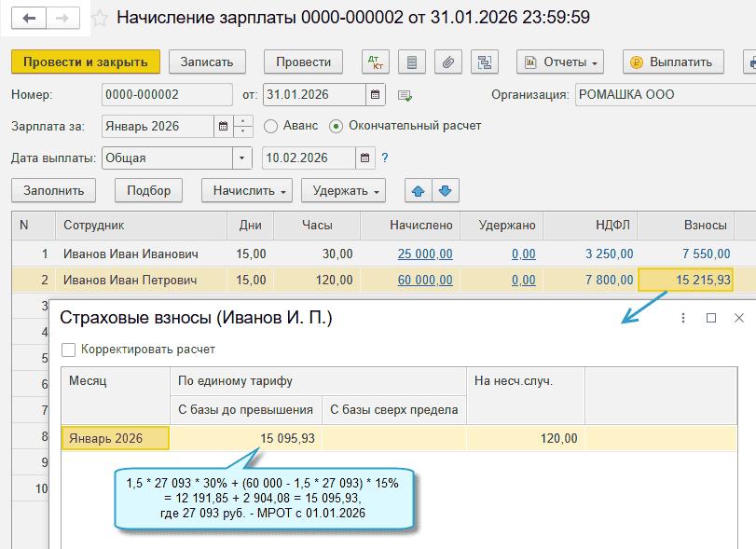Open calendar for the document date field
The height and width of the screenshot is (549, 756).
tap(375, 94)
